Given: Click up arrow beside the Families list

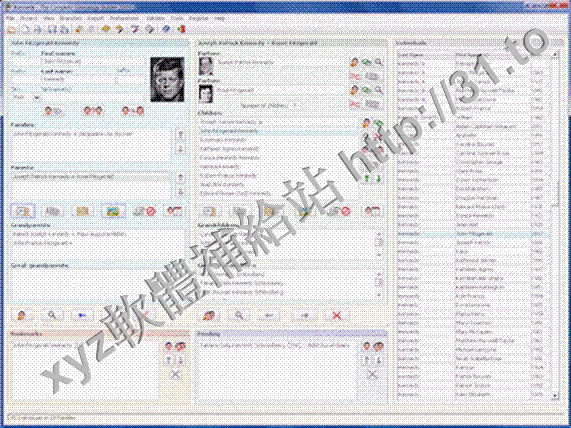Looking at the screenshot, I should [181, 136].
